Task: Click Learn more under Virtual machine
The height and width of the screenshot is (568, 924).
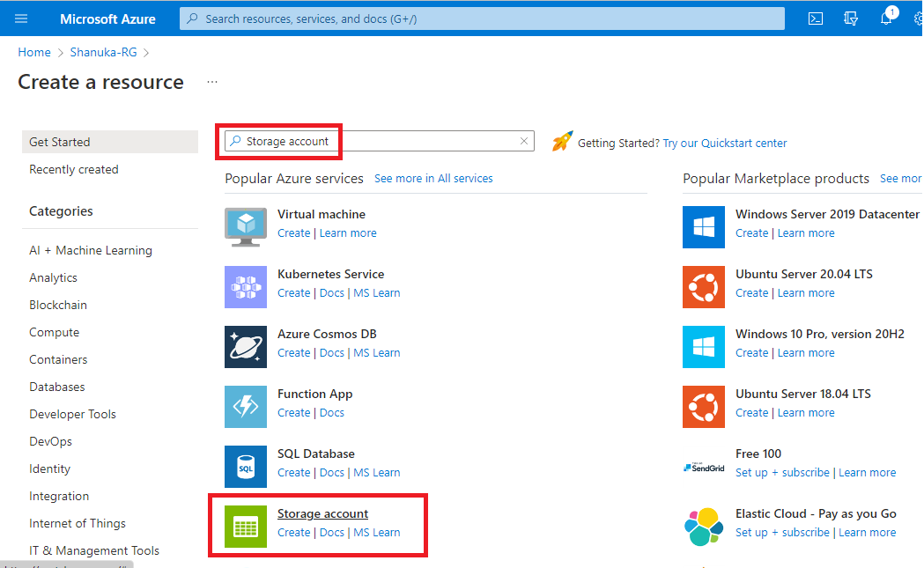Action: pyautogui.click(x=348, y=233)
